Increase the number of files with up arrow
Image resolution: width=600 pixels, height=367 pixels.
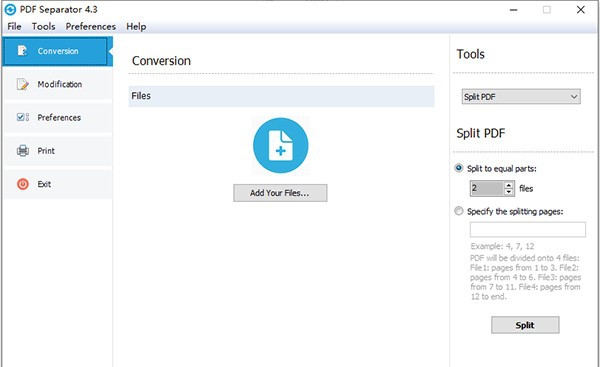pyautogui.click(x=509, y=185)
